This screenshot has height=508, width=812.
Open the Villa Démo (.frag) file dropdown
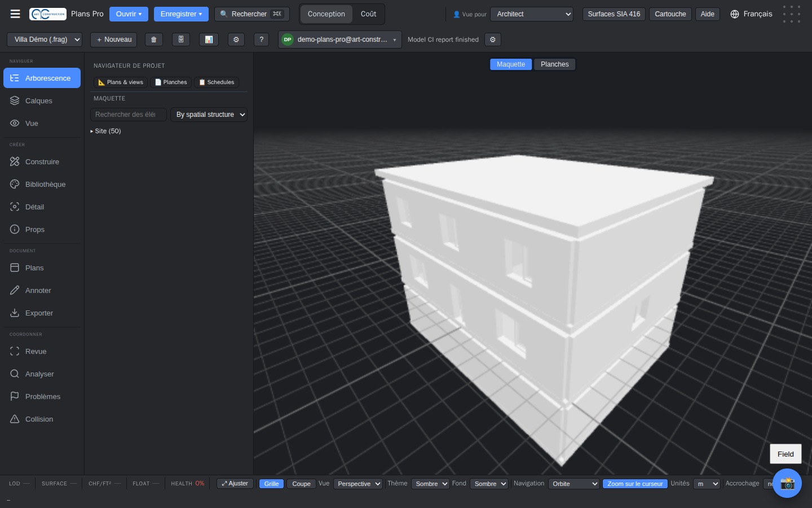[x=45, y=40]
